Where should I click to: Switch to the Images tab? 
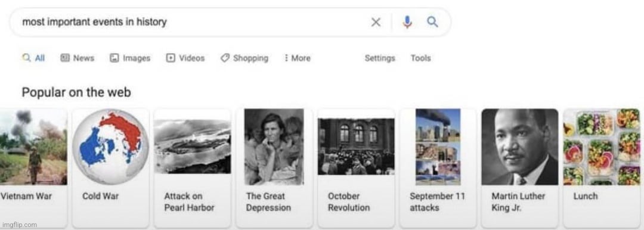130,58
